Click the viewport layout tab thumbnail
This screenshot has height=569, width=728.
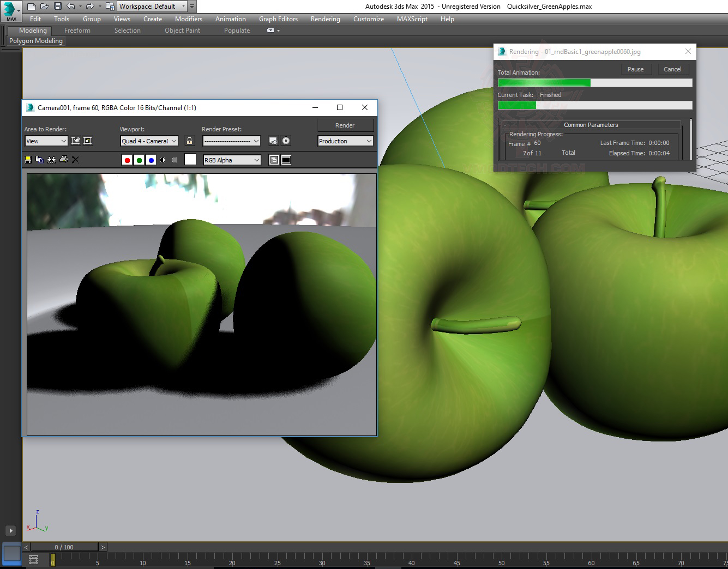click(11, 554)
